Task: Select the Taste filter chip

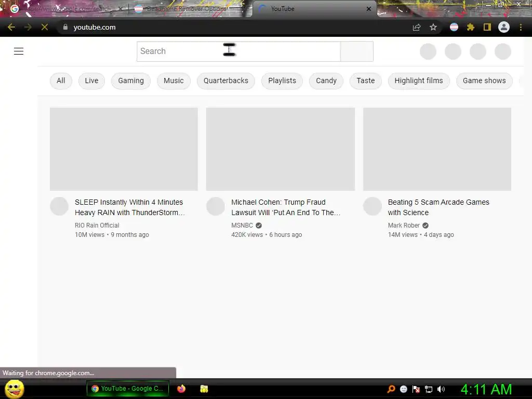Action: click(366, 81)
